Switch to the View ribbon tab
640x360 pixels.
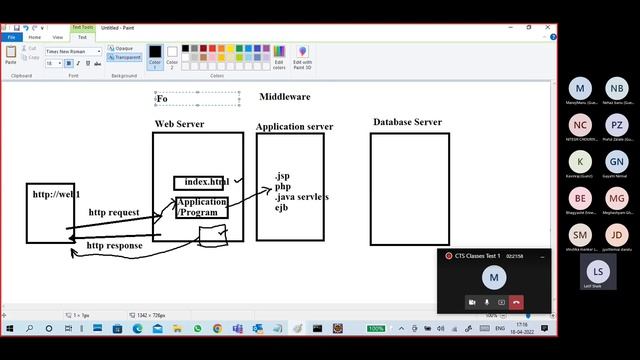pyautogui.click(x=58, y=37)
